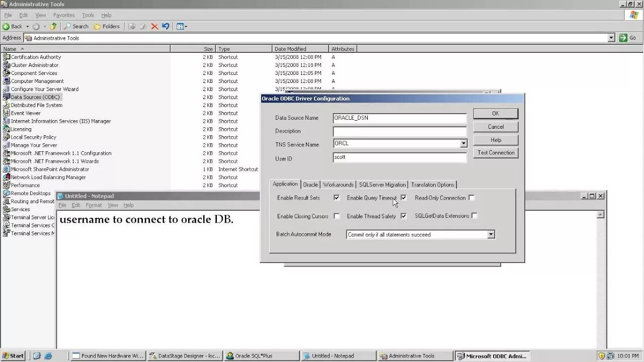Select the Computer Management icon
The height and width of the screenshot is (362, 644).
tap(7, 81)
